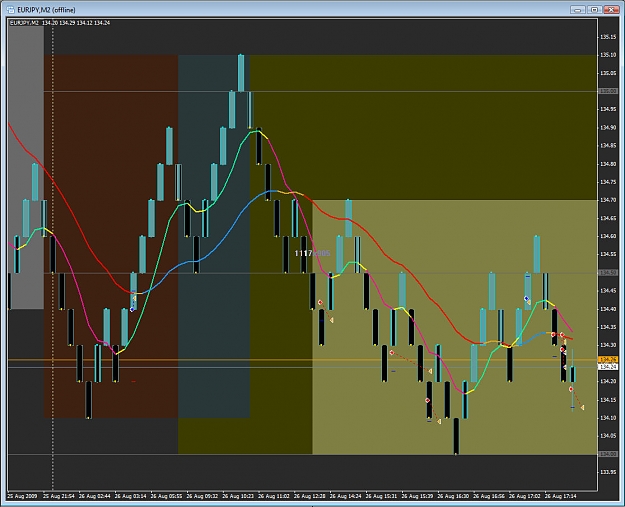
Task: Click time axis label '26 Aug 09:32'
Action: click(x=202, y=496)
